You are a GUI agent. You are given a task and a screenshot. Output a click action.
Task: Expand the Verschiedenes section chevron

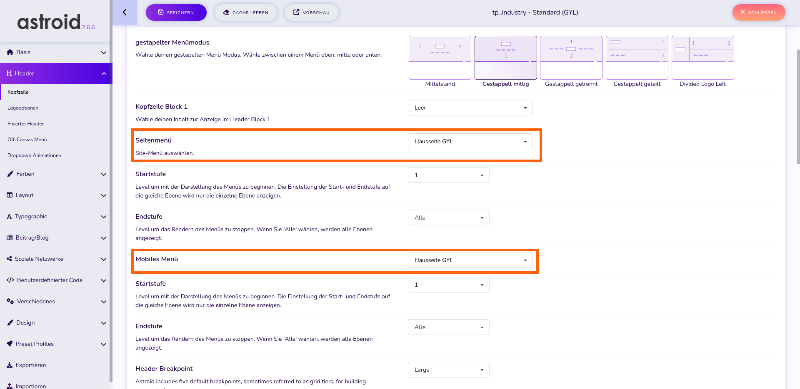pos(104,301)
